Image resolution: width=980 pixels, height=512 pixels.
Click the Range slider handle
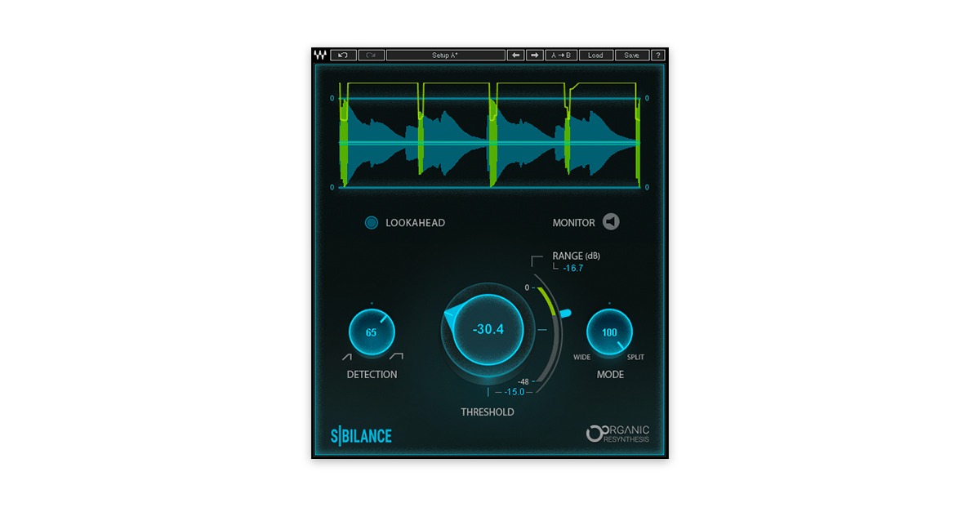564,313
